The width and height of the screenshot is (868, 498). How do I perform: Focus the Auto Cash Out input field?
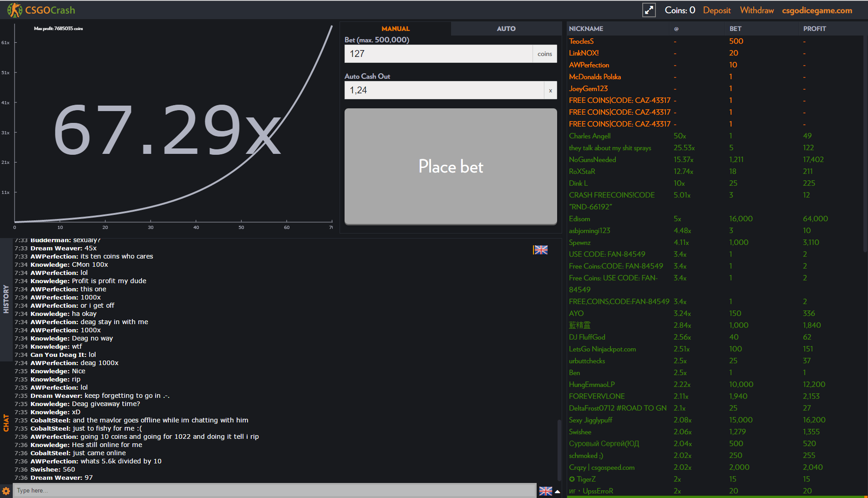[444, 90]
